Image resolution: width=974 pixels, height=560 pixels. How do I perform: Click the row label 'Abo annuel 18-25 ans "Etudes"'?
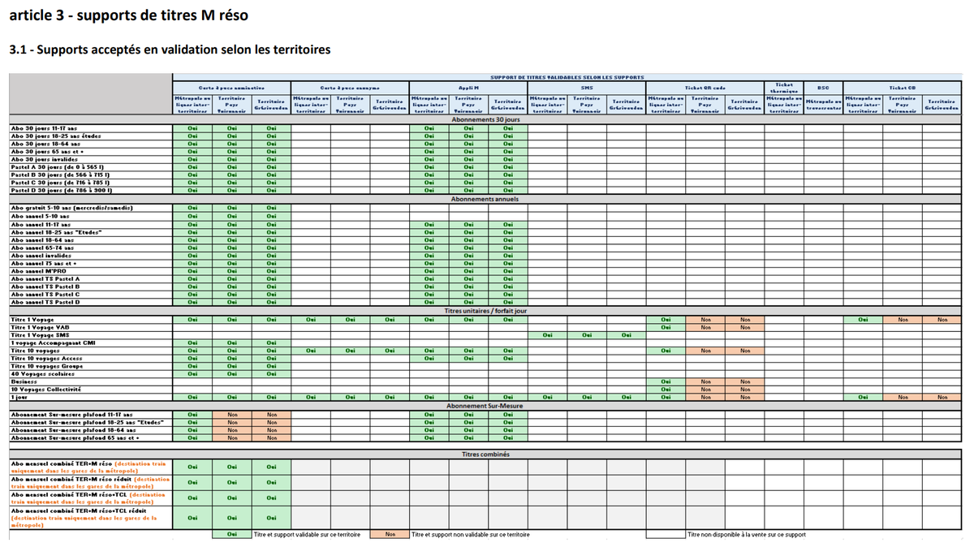coord(55,231)
